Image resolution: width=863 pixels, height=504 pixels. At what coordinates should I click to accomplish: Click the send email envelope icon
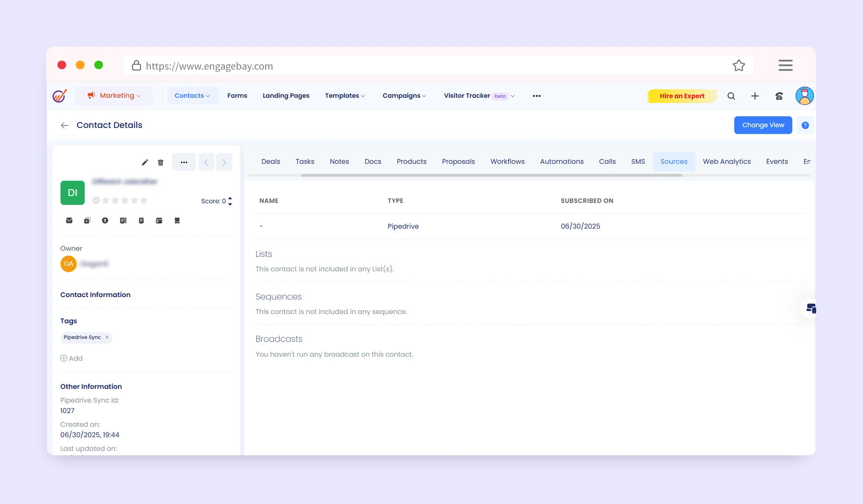click(69, 221)
